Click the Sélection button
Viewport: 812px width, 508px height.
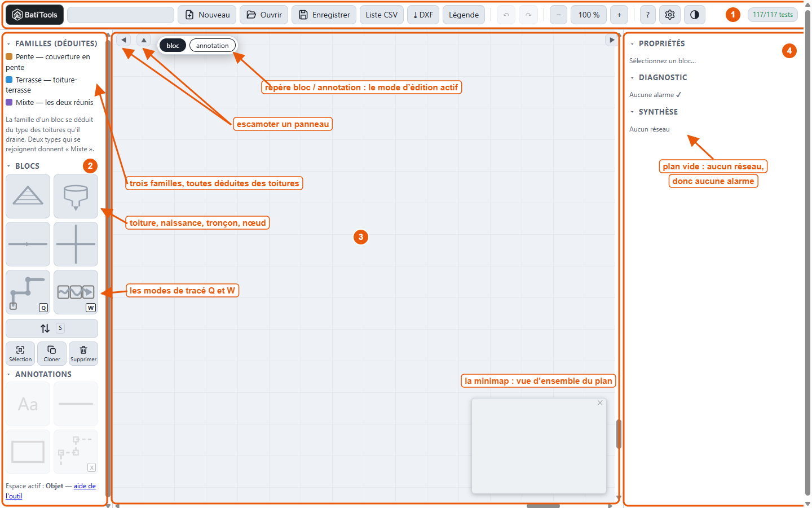[x=20, y=353]
